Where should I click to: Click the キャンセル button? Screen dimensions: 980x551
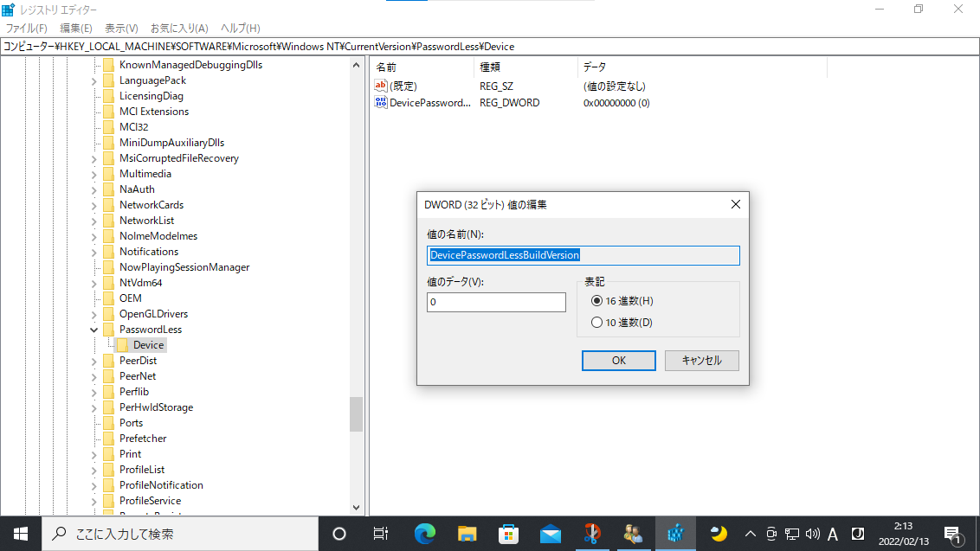coord(701,361)
